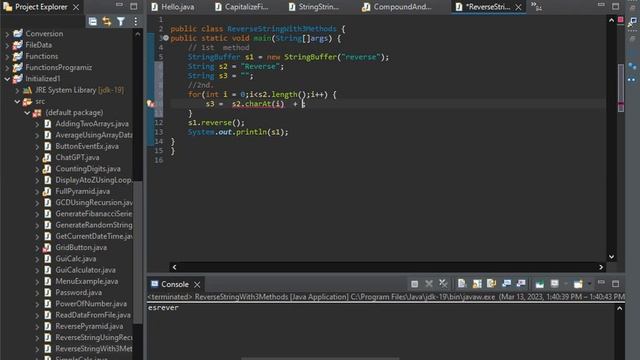This screenshot has width=640, height=360.
Task: Toggle console scroll lock
Action: tap(477, 284)
